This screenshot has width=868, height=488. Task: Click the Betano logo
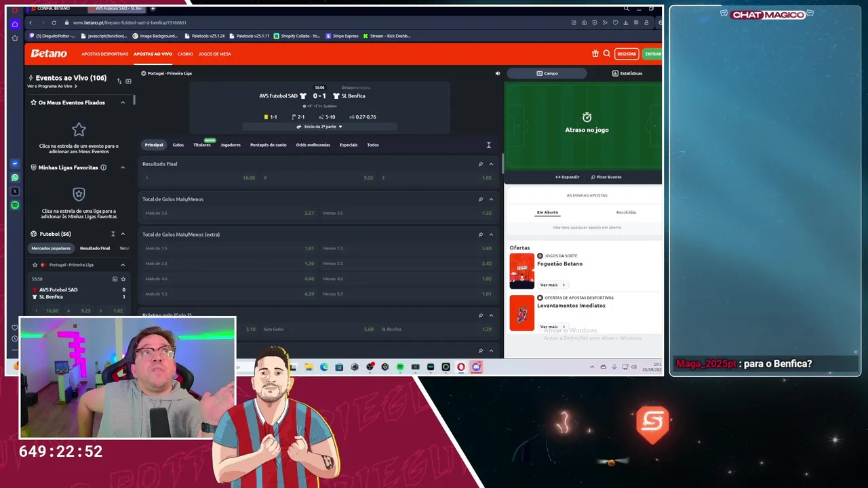point(49,54)
